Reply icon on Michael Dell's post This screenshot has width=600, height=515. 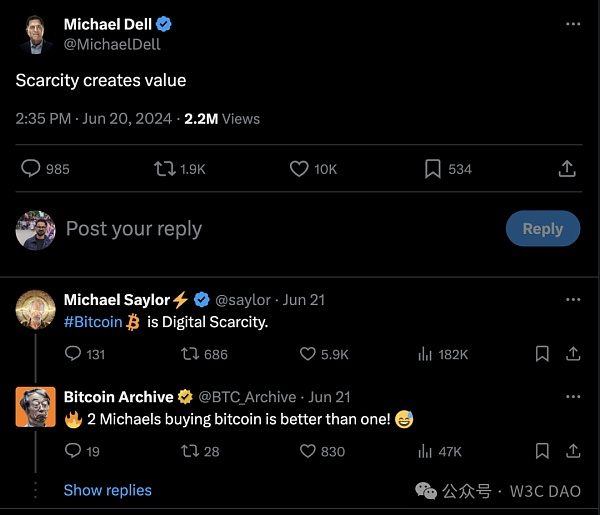pyautogui.click(x=31, y=169)
